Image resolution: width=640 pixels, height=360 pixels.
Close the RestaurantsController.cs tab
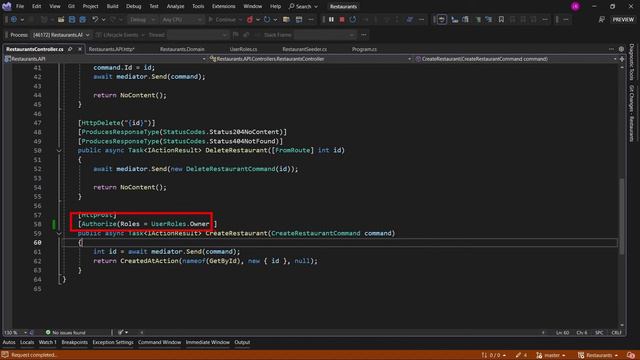80,49
